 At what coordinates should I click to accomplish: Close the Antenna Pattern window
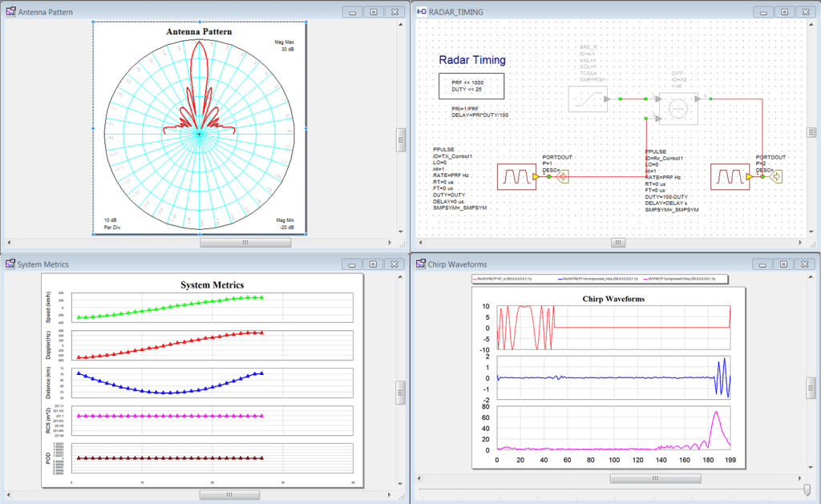coord(394,12)
